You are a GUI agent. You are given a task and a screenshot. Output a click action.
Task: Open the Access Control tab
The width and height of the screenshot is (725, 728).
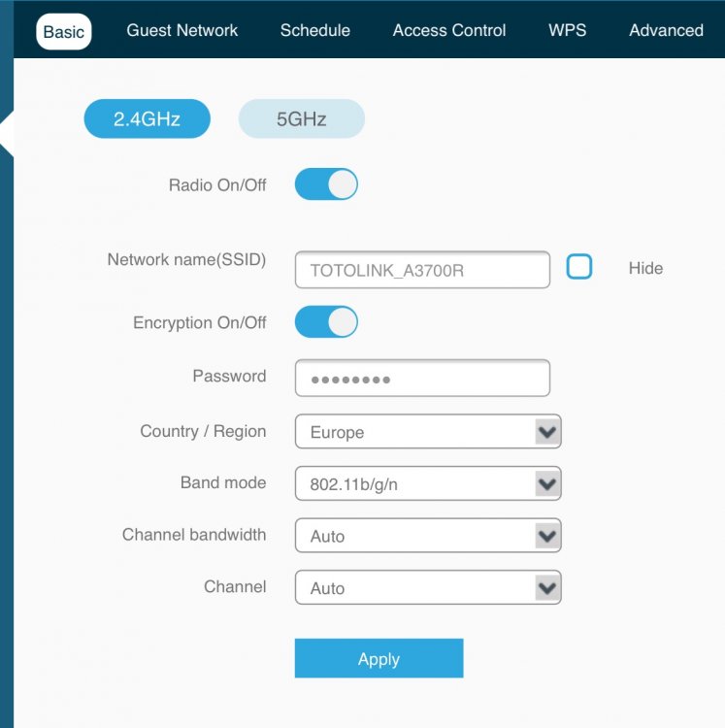pos(448,30)
